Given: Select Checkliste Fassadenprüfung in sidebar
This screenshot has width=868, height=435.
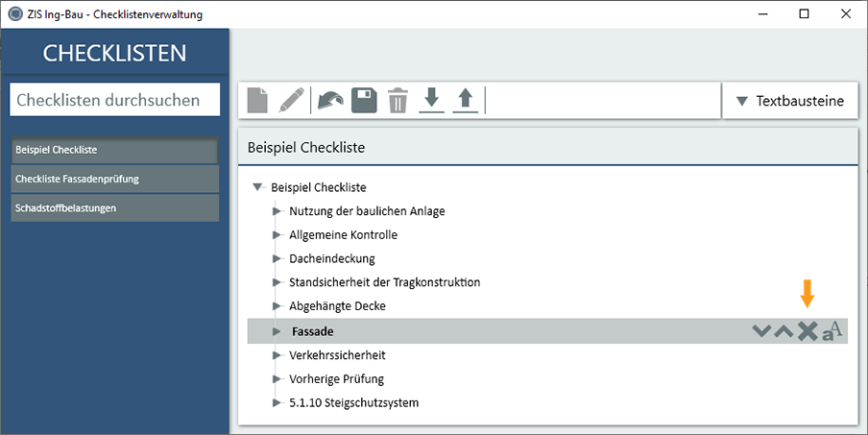Looking at the screenshot, I should click(x=114, y=179).
